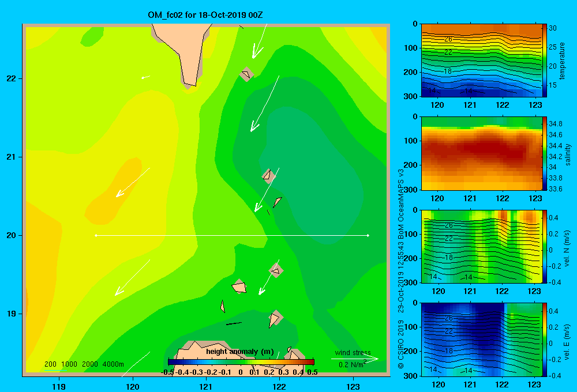This screenshot has width=577, height=392.
Task: Click latitude label 22 on main map
Action: coord(12,79)
